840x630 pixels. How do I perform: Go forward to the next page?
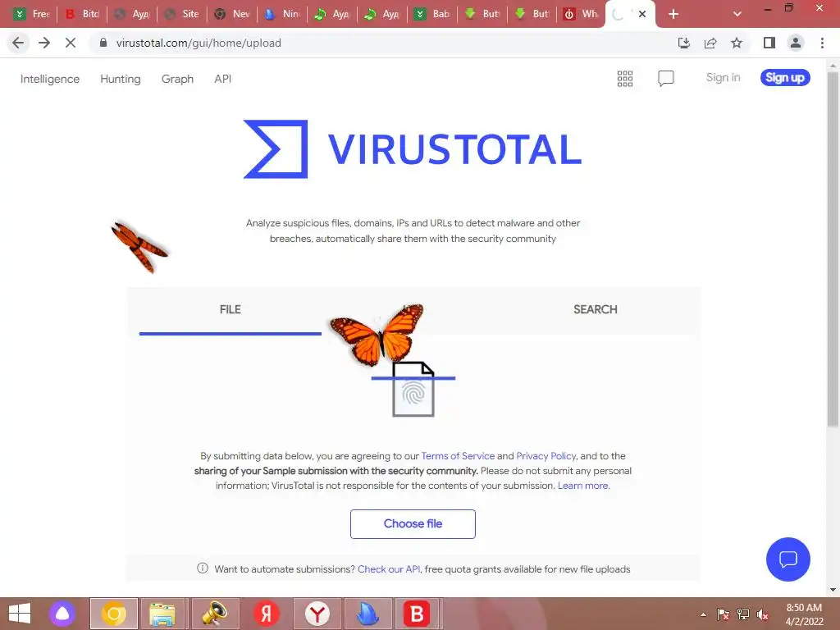pos(44,43)
